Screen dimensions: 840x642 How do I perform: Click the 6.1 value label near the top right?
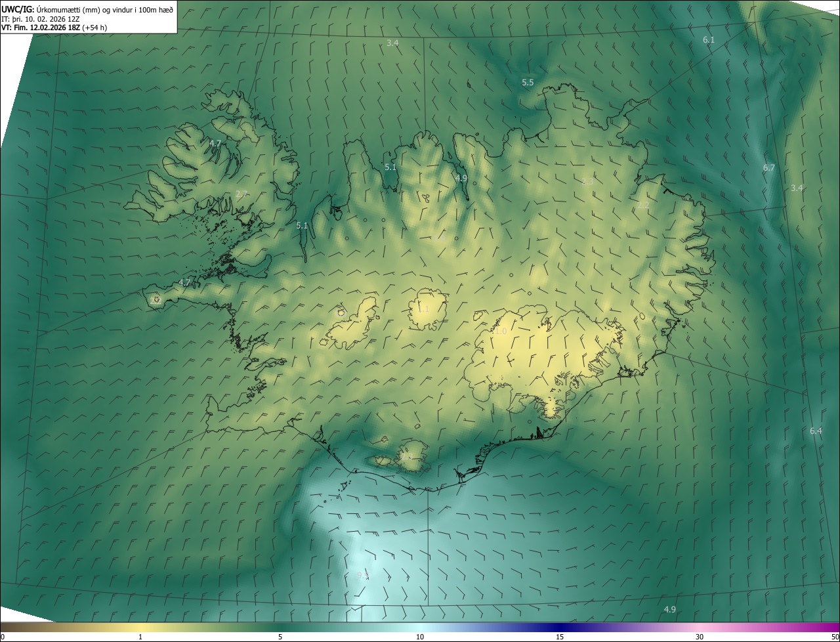[709, 40]
